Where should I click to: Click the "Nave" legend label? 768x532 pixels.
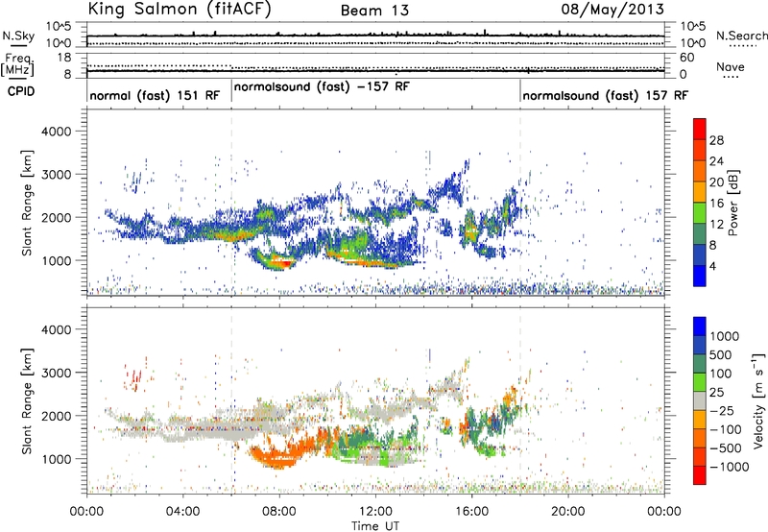pyautogui.click(x=731, y=67)
